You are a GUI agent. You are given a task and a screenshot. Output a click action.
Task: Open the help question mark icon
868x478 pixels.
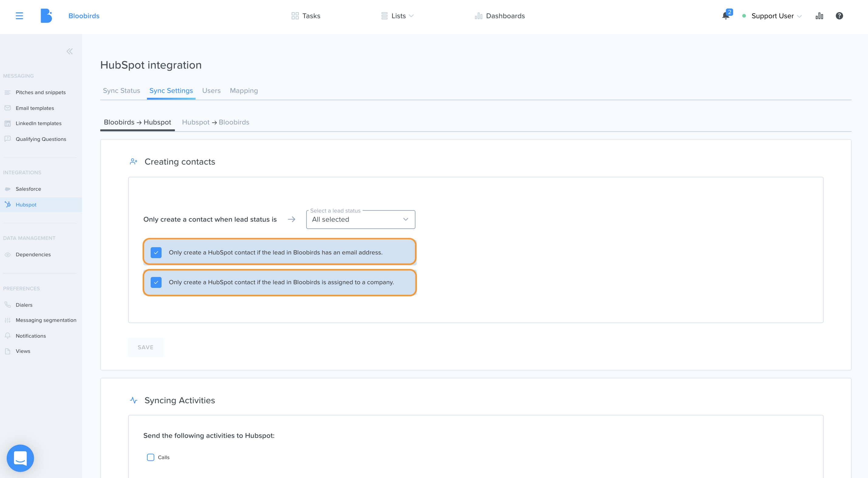839,16
